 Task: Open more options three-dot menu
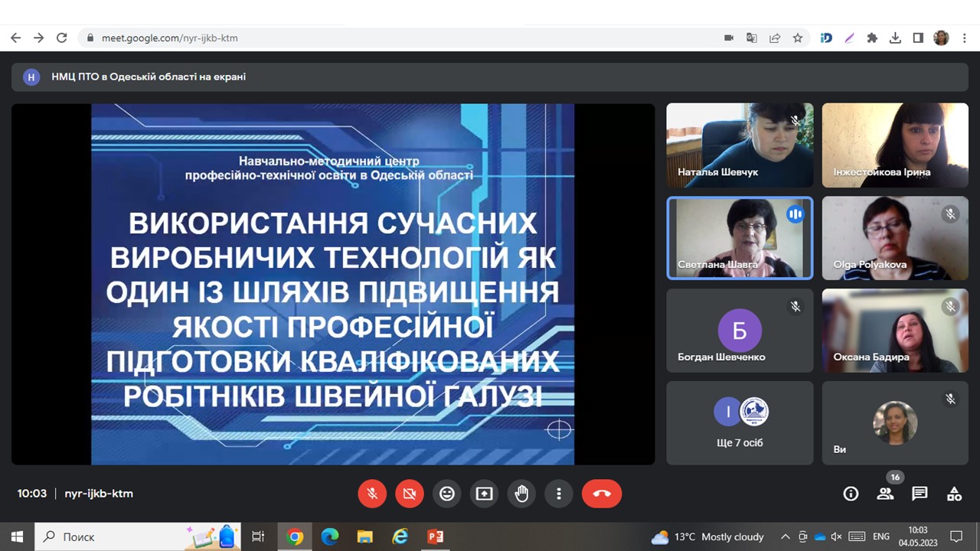pos(559,494)
